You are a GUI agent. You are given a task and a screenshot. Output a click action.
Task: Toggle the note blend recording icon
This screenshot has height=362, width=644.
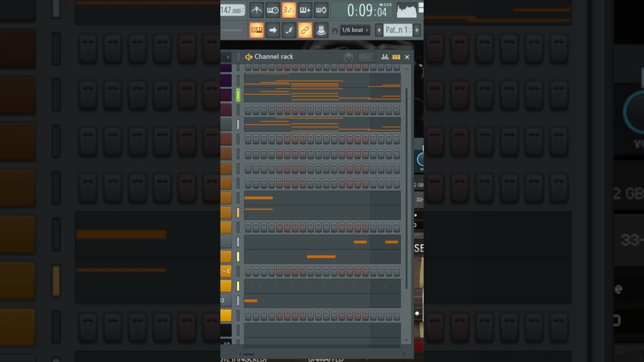pyautogui.click(x=289, y=30)
